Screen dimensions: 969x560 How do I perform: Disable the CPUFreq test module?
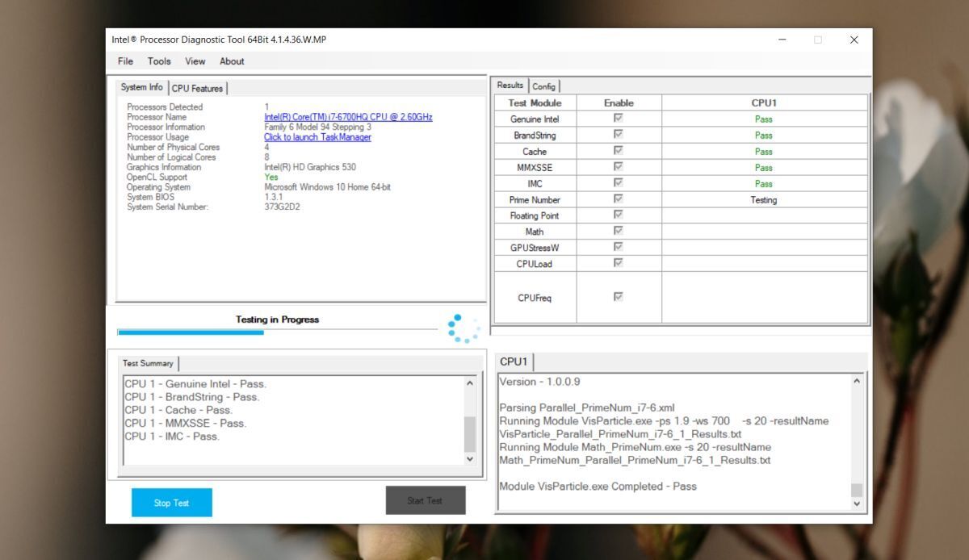618,296
